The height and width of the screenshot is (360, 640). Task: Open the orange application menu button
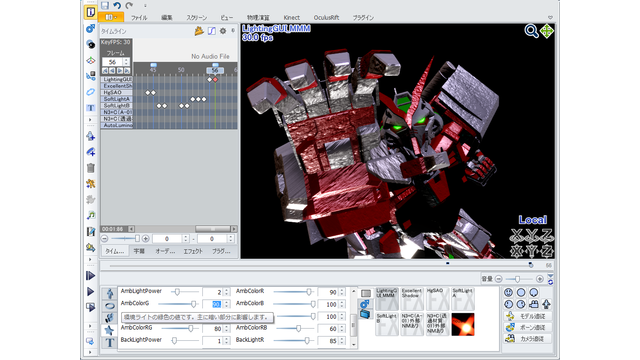(111, 17)
